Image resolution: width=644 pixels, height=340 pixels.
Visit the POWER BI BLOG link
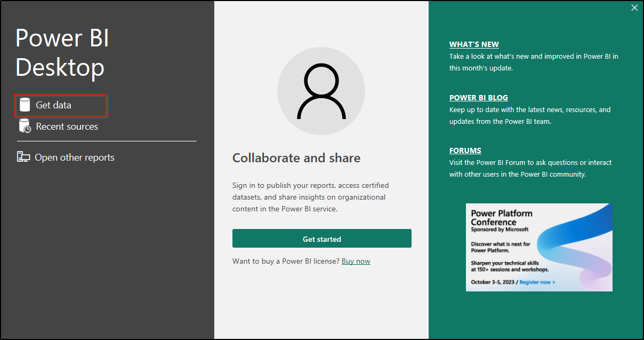[x=479, y=98]
